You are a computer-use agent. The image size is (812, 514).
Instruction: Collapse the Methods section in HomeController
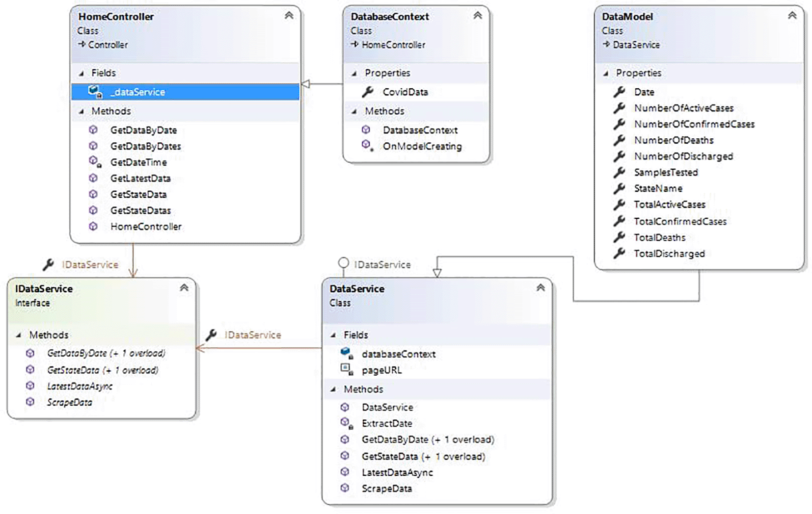[81, 112]
